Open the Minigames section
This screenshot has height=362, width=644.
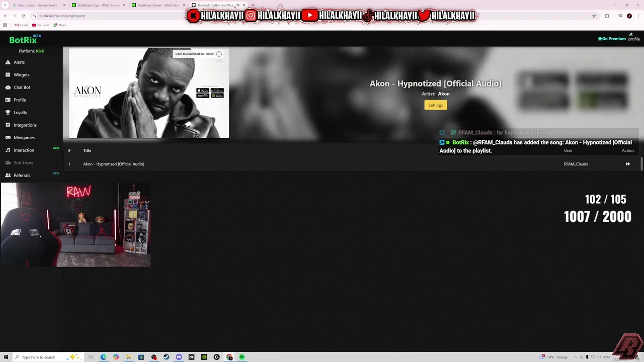20,138
